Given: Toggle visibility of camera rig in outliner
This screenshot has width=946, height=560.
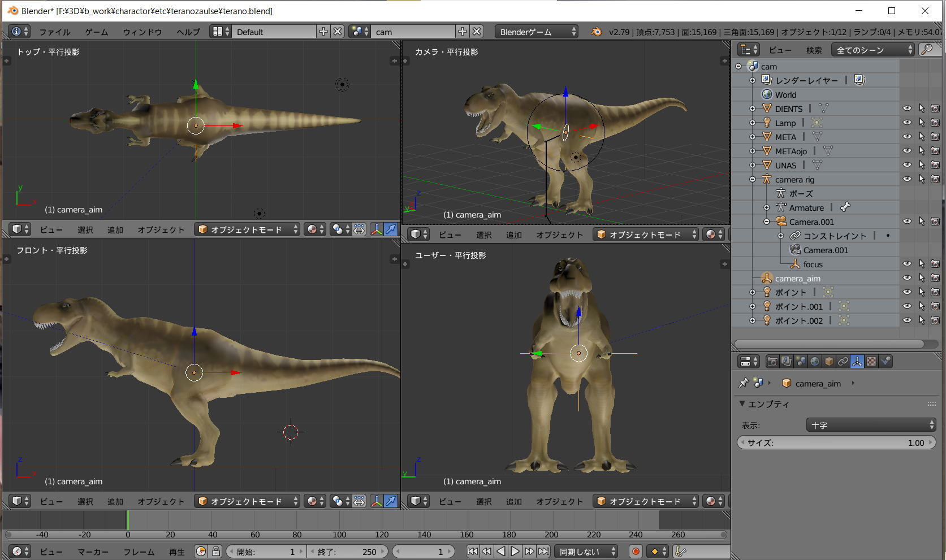Looking at the screenshot, I should click(x=907, y=179).
